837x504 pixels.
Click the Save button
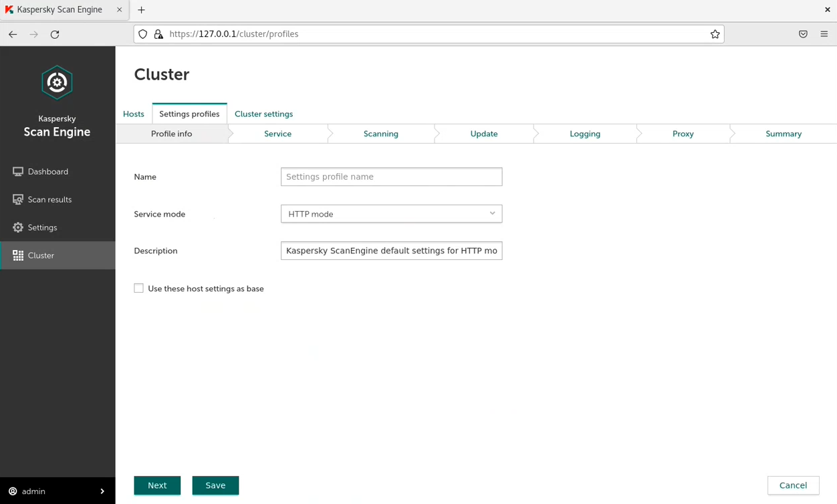pyautogui.click(x=215, y=485)
